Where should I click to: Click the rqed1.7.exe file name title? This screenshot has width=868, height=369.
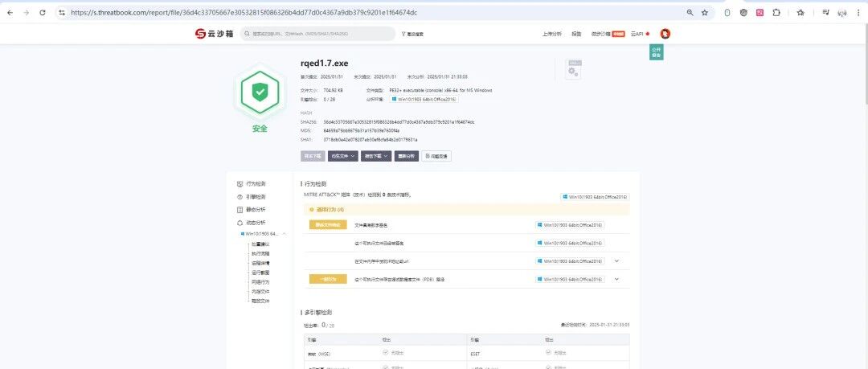tap(325, 64)
